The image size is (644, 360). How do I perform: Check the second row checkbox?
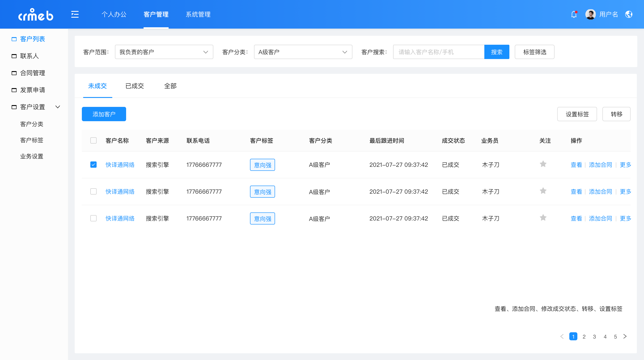93,191
